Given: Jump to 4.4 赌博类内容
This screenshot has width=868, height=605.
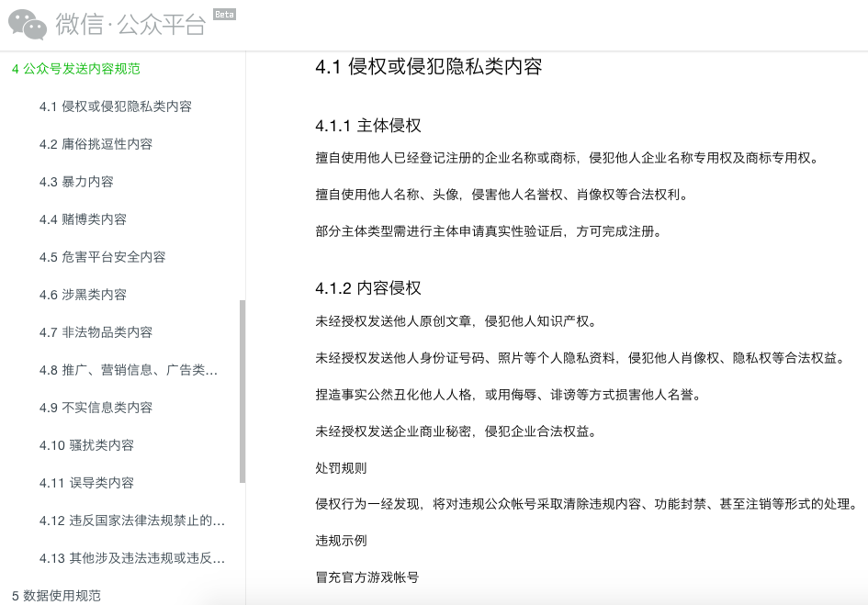Looking at the screenshot, I should point(83,219).
